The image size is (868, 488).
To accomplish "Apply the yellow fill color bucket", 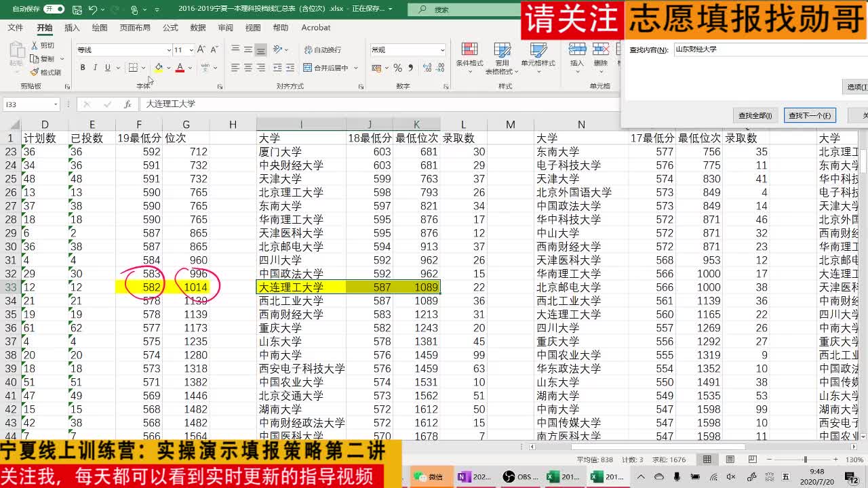I will (x=158, y=68).
